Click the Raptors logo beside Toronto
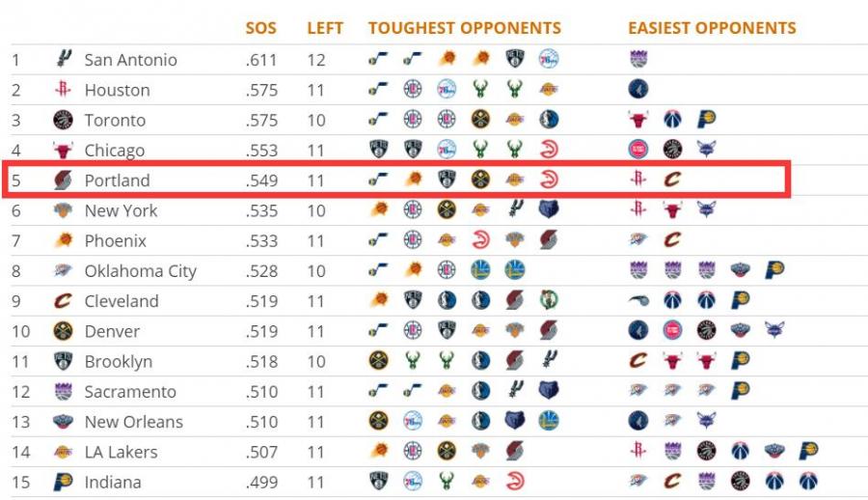Image resolution: width=868 pixels, height=500 pixels. [x=63, y=120]
